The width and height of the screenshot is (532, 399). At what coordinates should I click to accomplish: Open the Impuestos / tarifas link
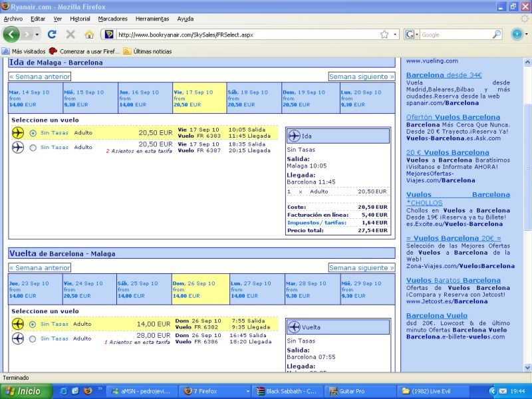tap(317, 223)
